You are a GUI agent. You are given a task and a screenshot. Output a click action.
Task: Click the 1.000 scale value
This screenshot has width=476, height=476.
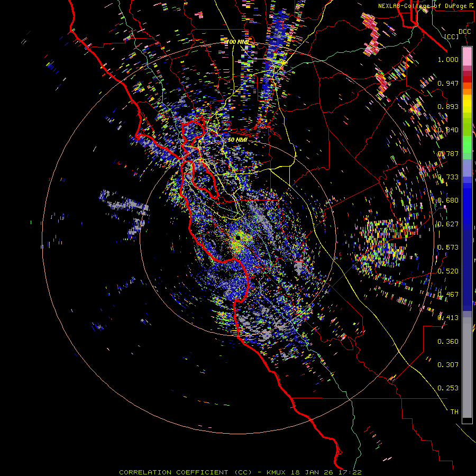coord(448,59)
